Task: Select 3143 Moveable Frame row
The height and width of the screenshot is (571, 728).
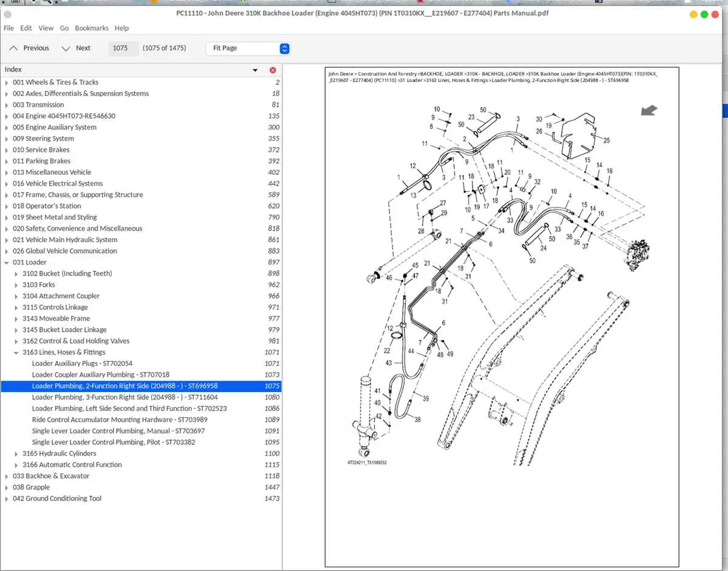Action: (x=141, y=319)
